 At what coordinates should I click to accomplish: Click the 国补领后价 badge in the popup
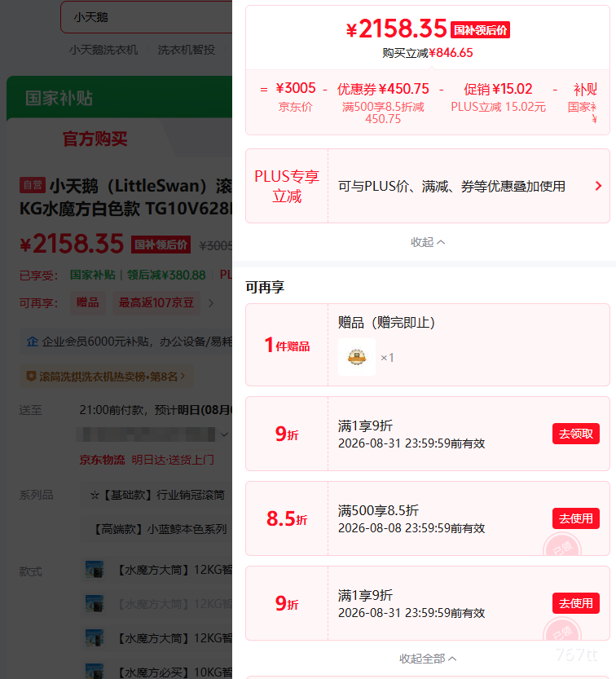pyautogui.click(x=480, y=30)
